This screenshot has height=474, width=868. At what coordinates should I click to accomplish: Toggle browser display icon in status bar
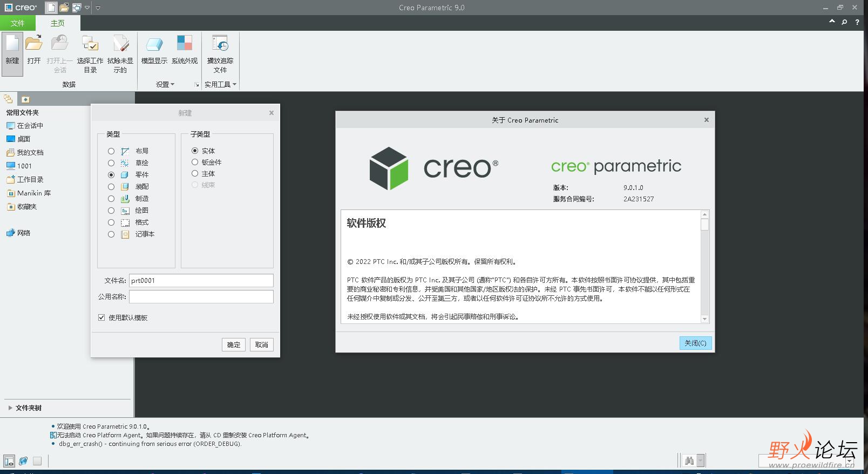pos(23,461)
